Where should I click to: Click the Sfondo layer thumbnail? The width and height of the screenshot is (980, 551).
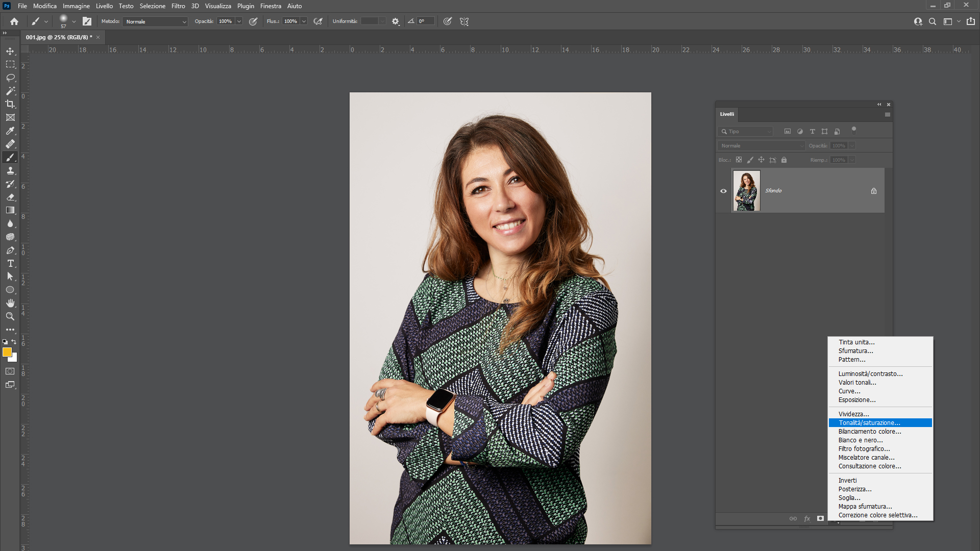point(746,191)
